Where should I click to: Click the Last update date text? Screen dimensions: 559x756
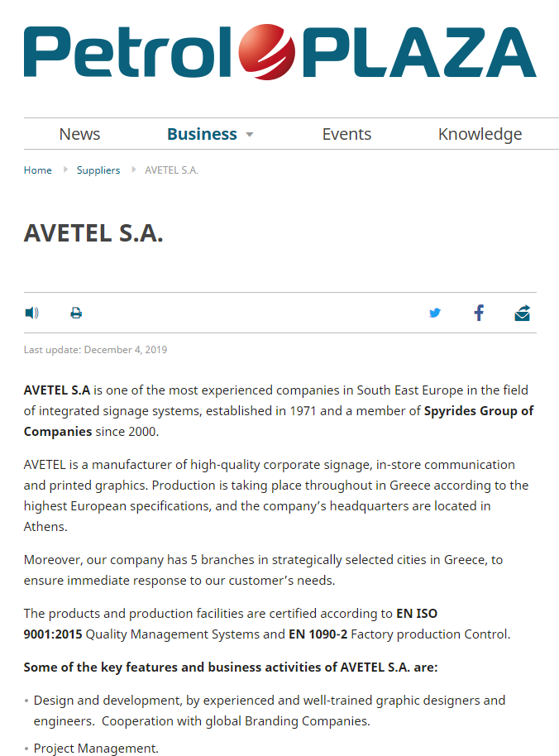point(95,350)
